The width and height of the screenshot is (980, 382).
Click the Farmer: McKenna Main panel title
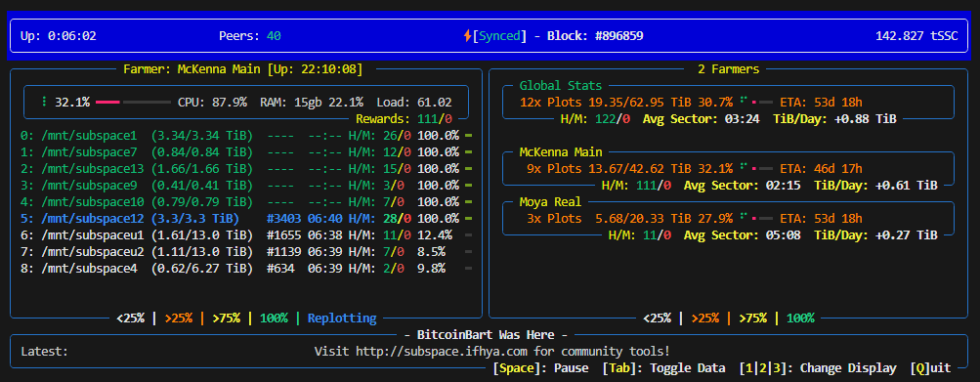point(242,68)
